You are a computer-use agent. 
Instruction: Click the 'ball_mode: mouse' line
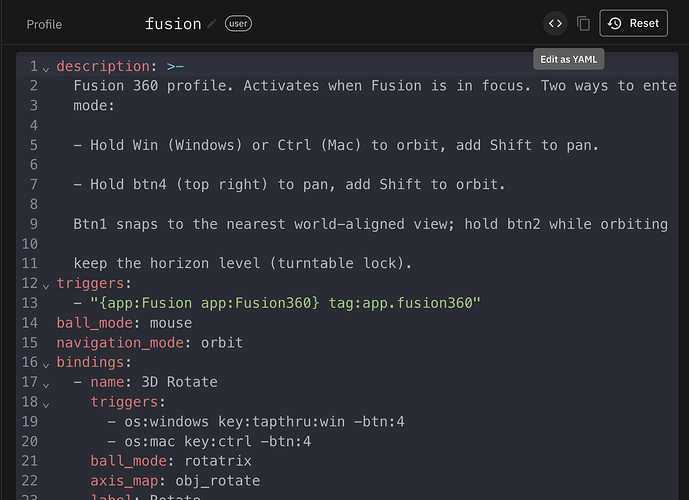[x=124, y=323]
